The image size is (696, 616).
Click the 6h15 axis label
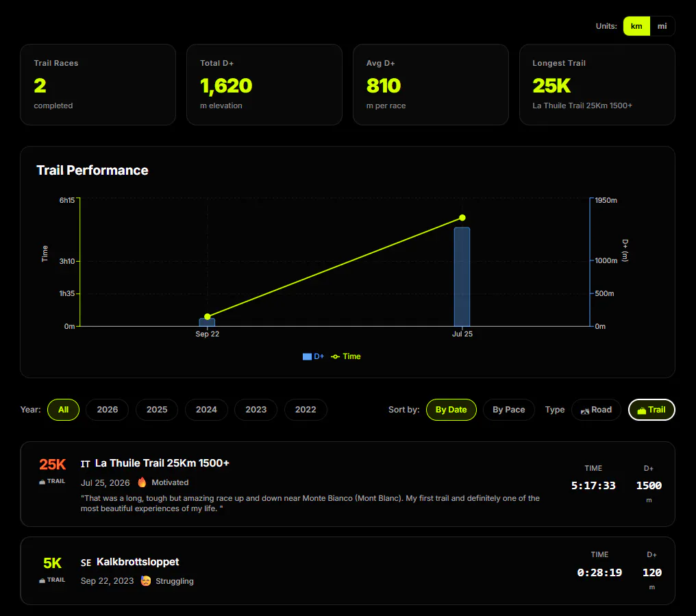67,200
